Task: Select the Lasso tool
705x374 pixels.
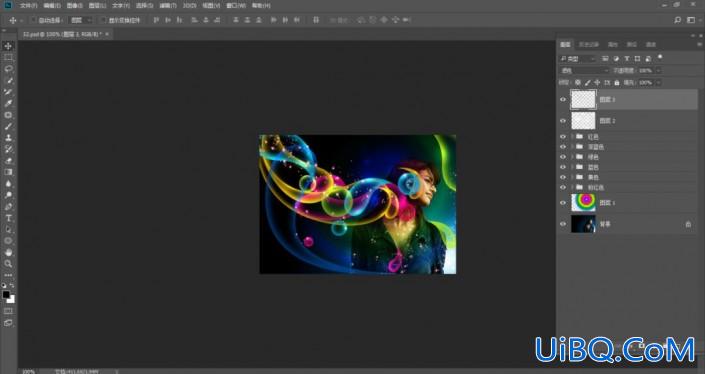Action: coord(8,69)
